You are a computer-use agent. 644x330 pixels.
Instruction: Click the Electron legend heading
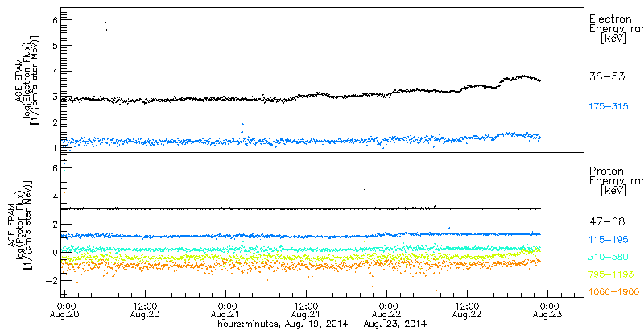(610, 19)
